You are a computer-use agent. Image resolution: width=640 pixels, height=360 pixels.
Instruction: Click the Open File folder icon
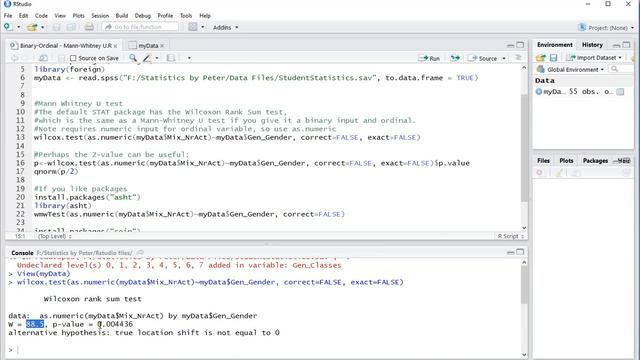click(x=32, y=27)
